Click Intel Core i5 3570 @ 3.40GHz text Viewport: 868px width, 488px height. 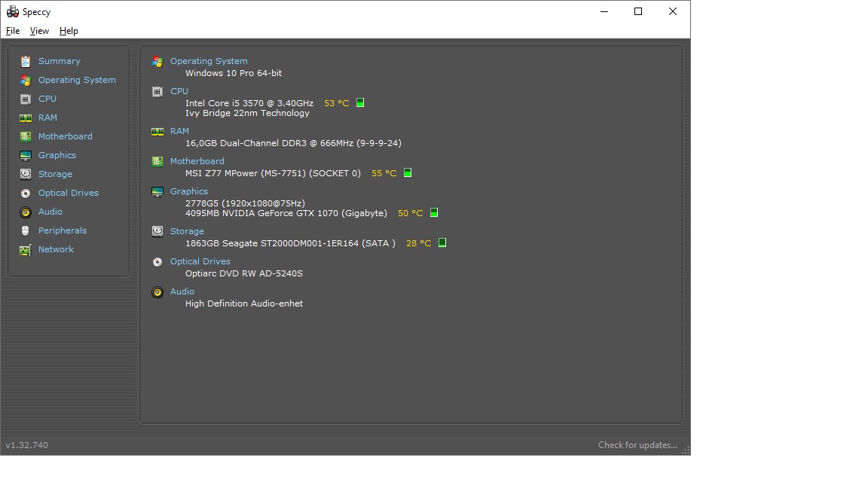[x=249, y=103]
